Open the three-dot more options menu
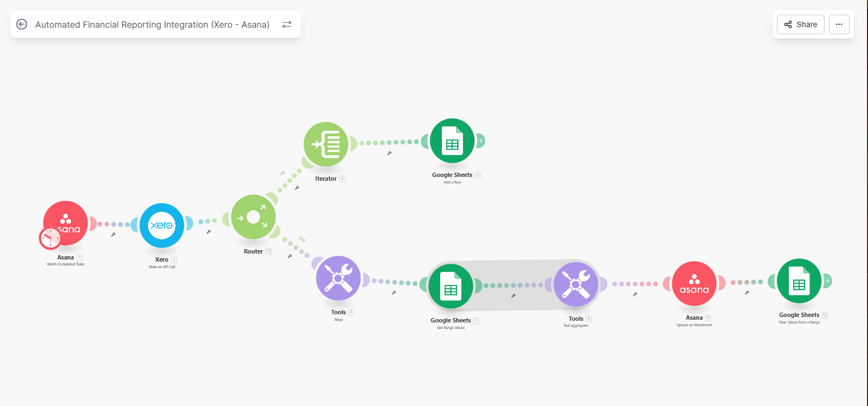Viewport: 868px width, 406px height. (x=839, y=24)
